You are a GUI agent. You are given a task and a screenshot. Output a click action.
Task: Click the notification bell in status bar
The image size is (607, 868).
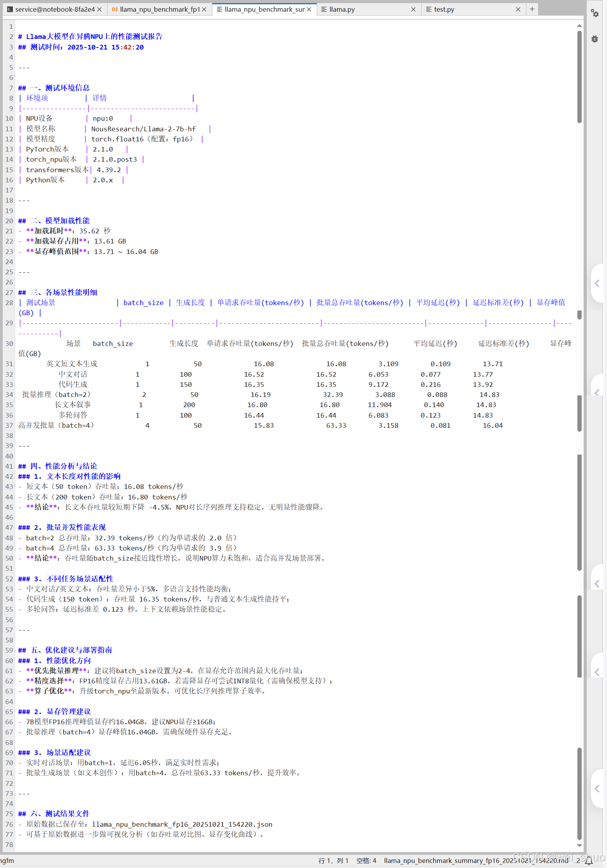pyautogui.click(x=589, y=860)
